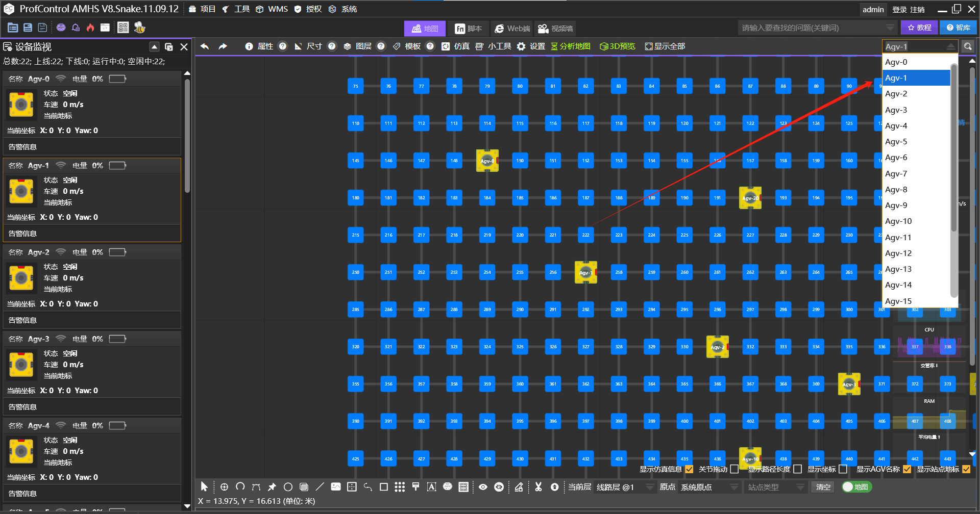Open the question search box dropdown arrow
The width and height of the screenshot is (980, 514).
(x=890, y=28)
